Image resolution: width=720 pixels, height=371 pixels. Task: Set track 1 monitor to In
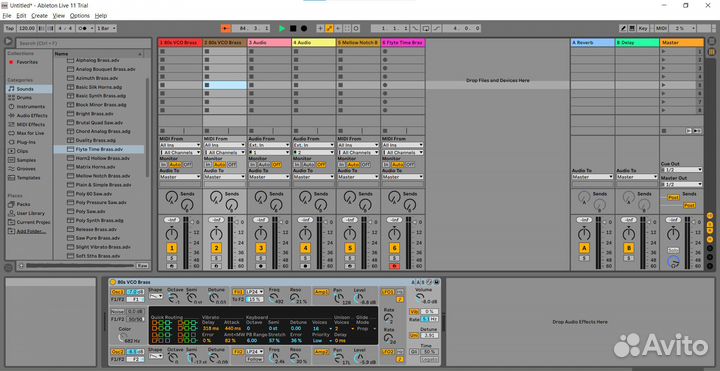163,164
